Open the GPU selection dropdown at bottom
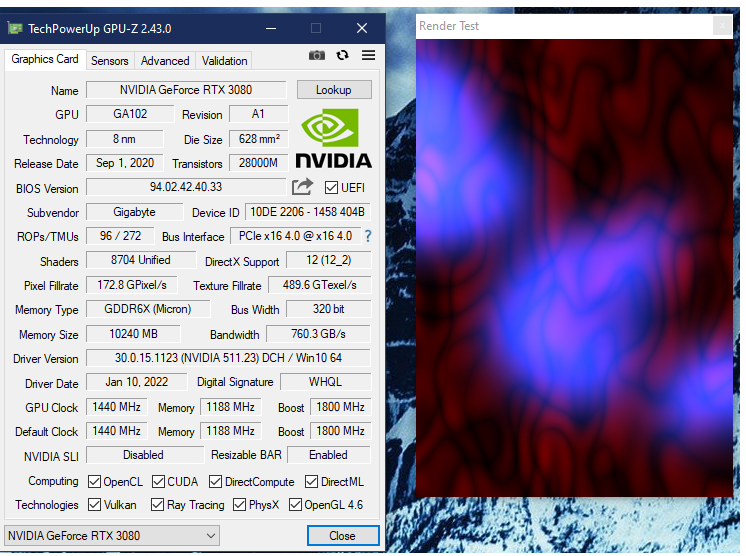Viewport: 746px width, 556px height. pyautogui.click(x=112, y=536)
